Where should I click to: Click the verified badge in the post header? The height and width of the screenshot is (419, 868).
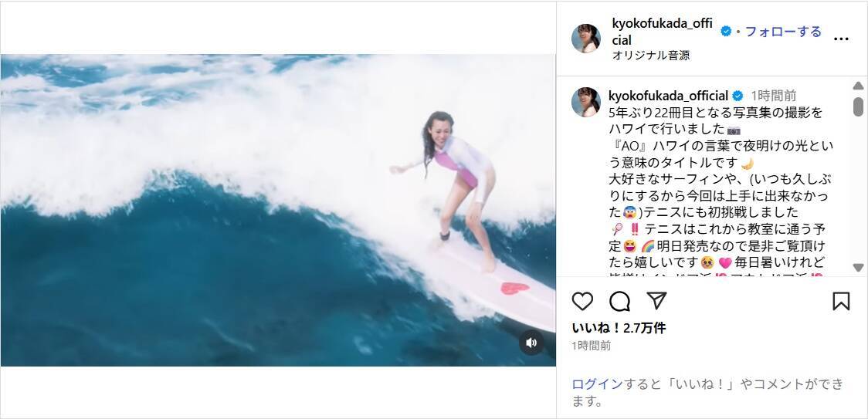click(726, 32)
